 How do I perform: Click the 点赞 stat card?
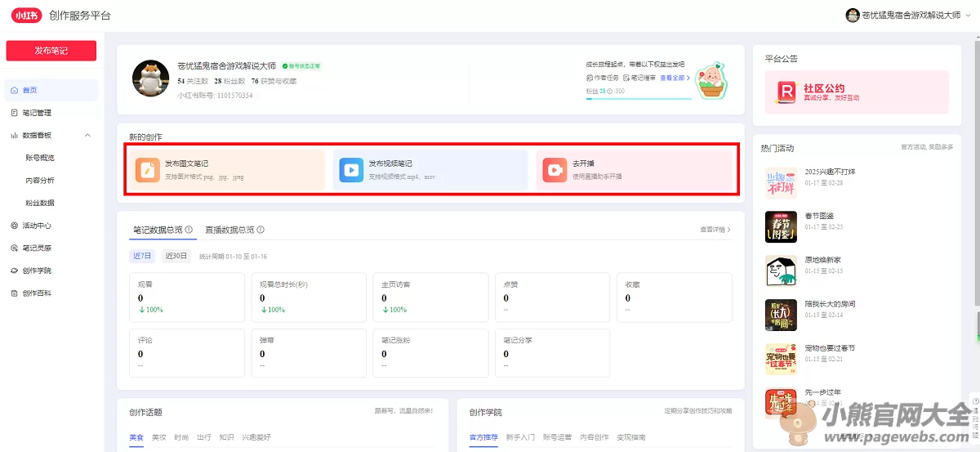(x=552, y=298)
